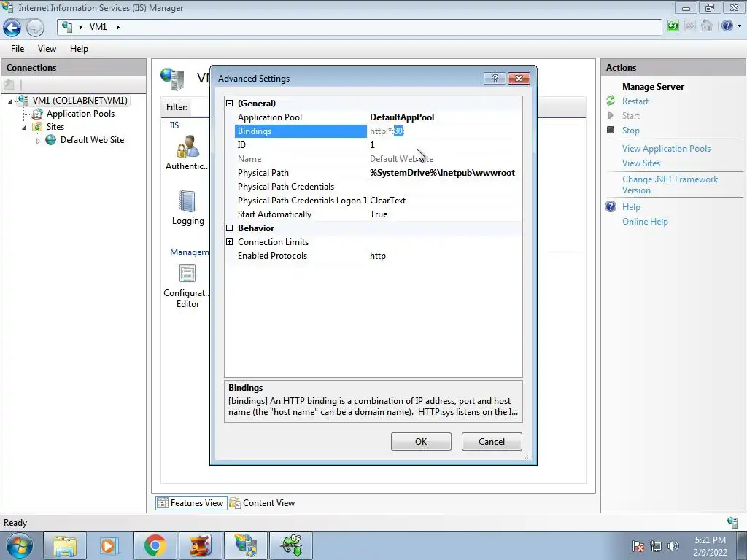This screenshot has width=747, height=560.
Task: Click Stop in Actions pane
Action: coord(631,130)
